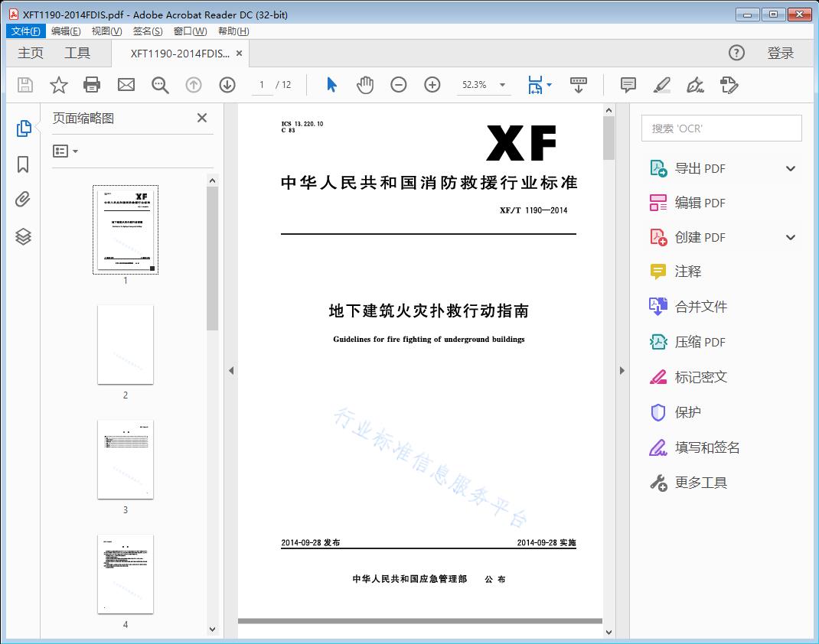
Task: Select the page 3 thumbnail
Action: pos(126,459)
